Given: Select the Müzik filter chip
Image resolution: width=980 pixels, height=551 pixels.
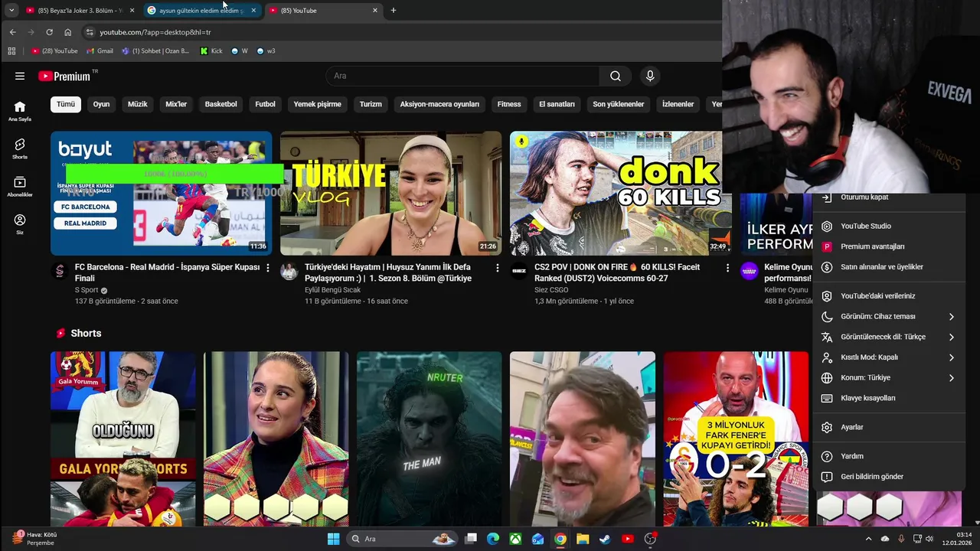Looking at the screenshot, I should point(138,104).
